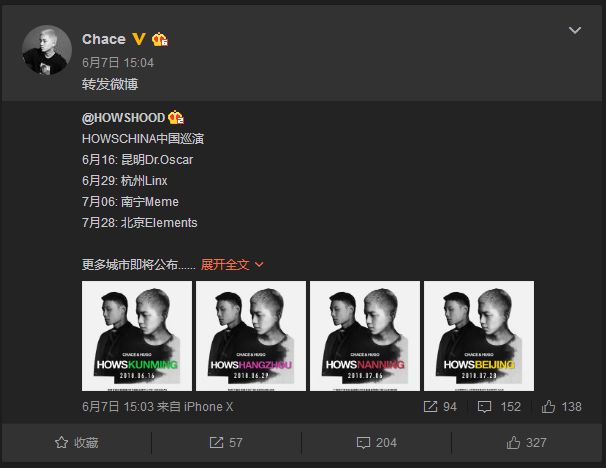Click the crown membership badge beside Chace
This screenshot has height=468, width=606.
pos(160,39)
